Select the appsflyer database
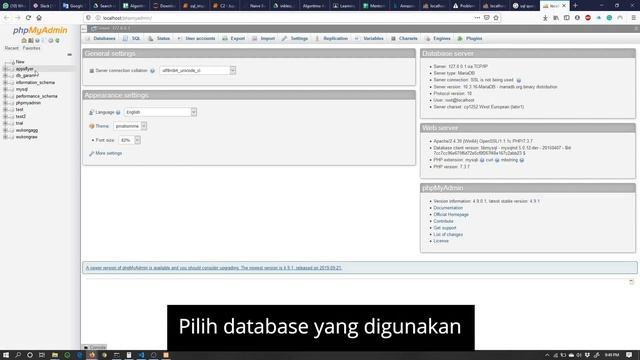Viewport: 640px width, 360px height. tap(25, 69)
